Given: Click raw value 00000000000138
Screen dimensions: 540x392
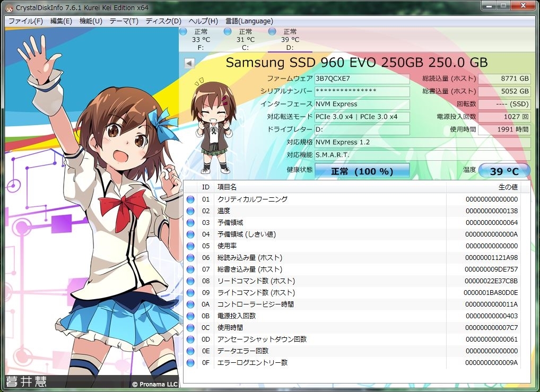Looking at the screenshot, I should [491, 211].
